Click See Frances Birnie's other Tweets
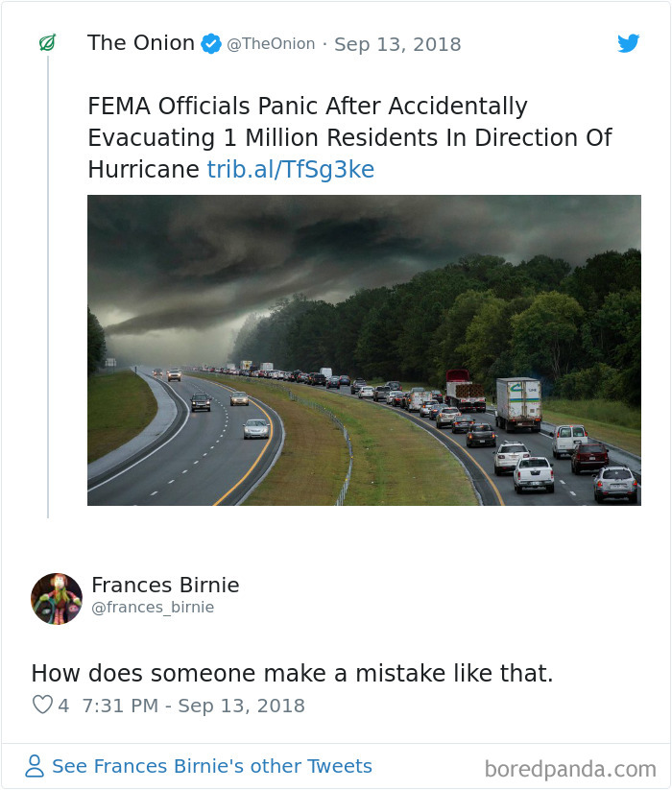 pyautogui.click(x=211, y=766)
